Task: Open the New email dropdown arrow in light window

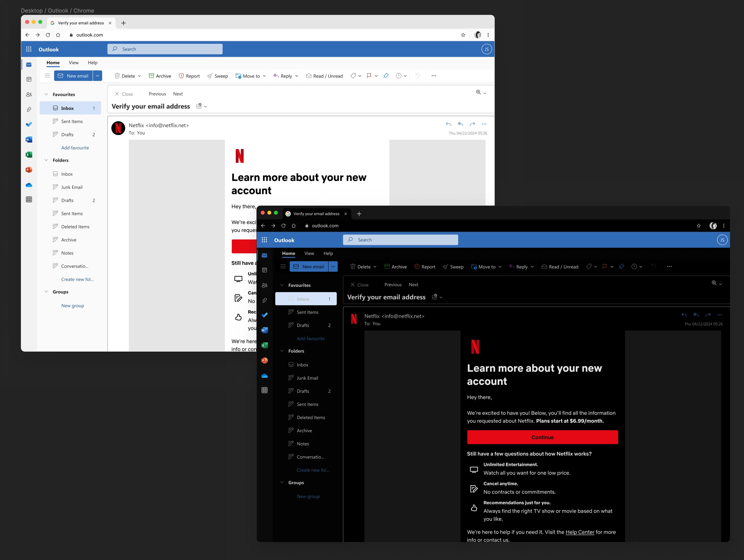Action: [97, 76]
